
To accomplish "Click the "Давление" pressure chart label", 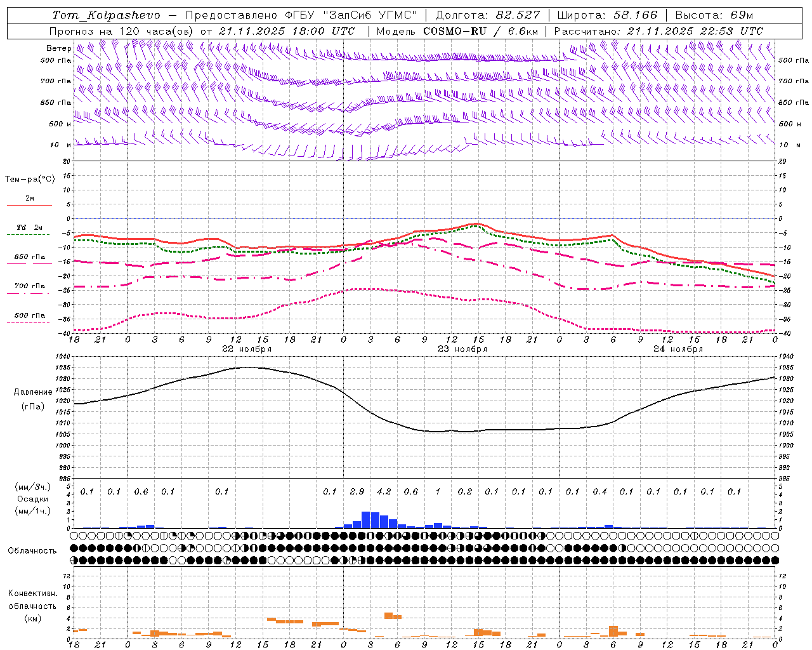I will click(33, 392).
